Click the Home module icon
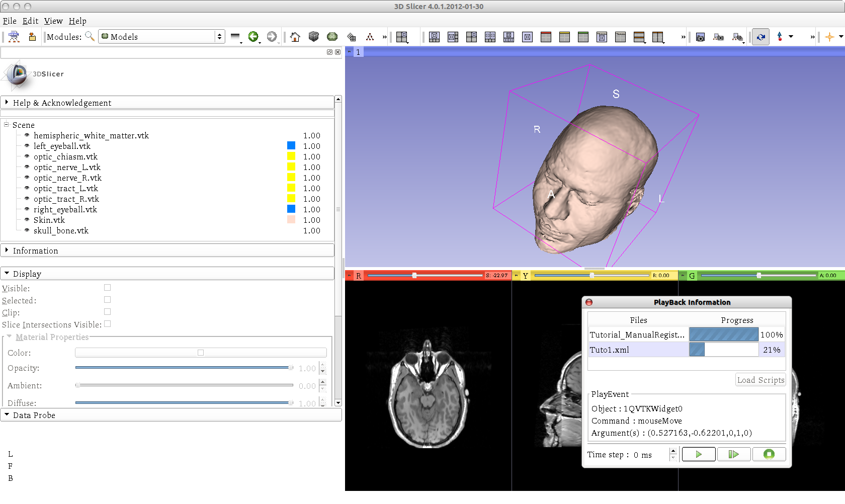The image size is (845, 504). click(x=295, y=37)
